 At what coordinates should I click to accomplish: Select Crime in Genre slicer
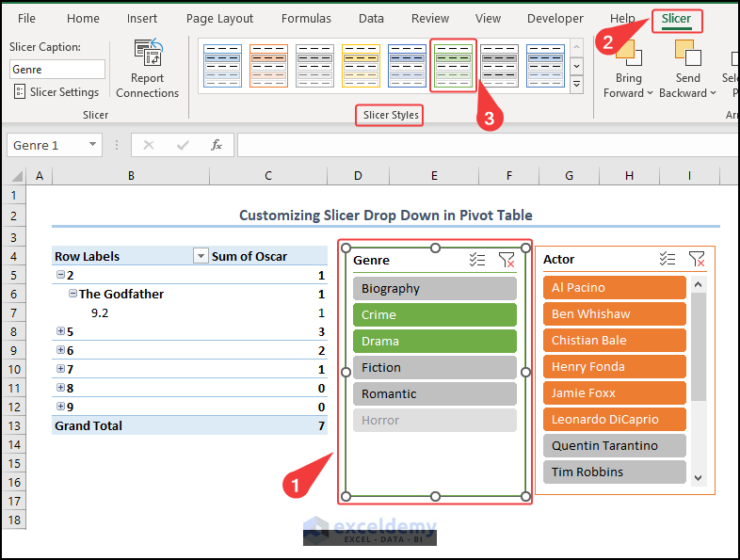435,314
